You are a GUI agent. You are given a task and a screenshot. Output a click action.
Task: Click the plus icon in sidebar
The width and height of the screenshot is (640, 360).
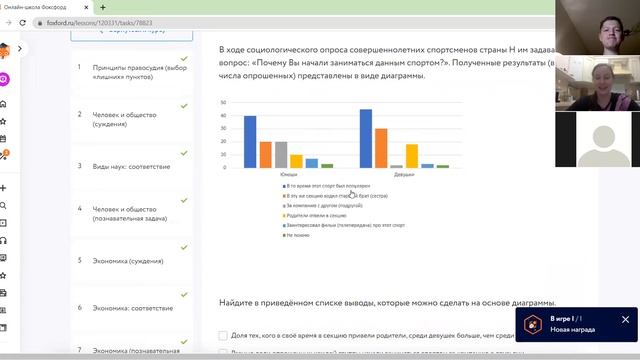click(x=3, y=188)
